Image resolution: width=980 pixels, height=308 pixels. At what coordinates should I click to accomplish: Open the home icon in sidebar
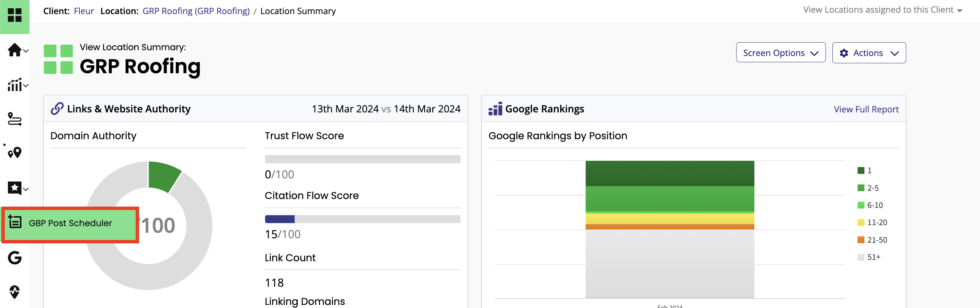15,50
